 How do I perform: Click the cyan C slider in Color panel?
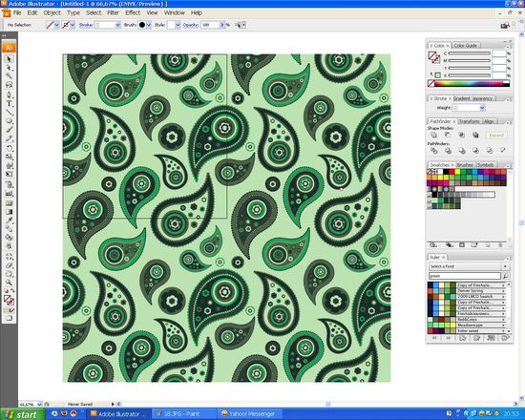tap(470, 53)
